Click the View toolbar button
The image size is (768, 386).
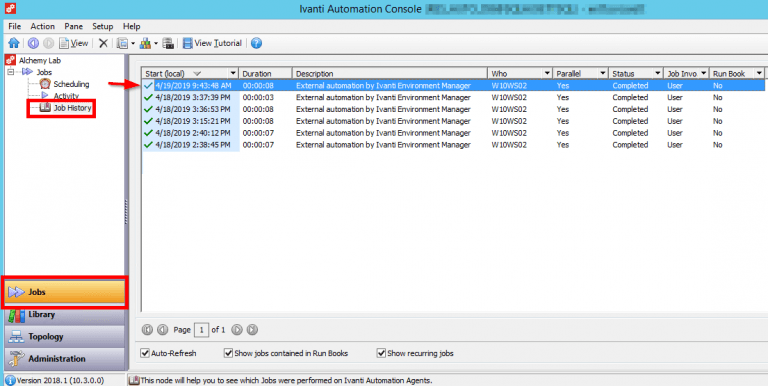click(x=73, y=43)
